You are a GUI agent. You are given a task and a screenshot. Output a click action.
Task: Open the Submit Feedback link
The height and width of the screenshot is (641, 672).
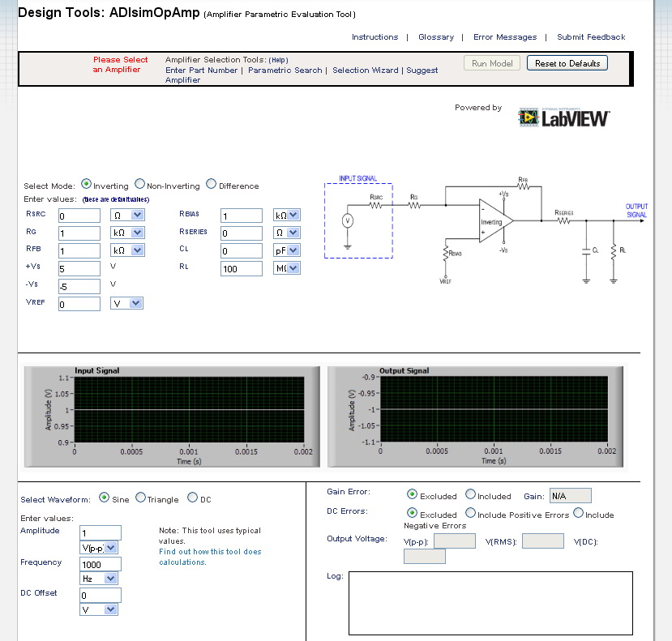click(x=591, y=37)
